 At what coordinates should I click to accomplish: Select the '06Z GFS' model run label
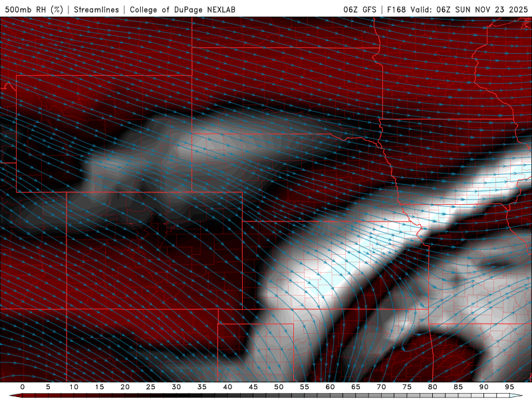[x=360, y=9]
